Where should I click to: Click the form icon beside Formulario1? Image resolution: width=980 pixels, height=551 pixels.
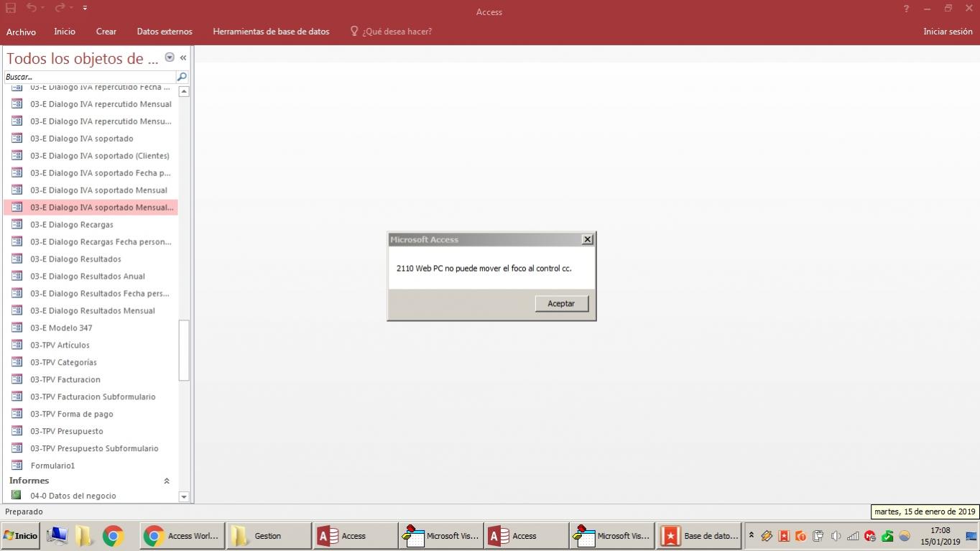(x=17, y=466)
